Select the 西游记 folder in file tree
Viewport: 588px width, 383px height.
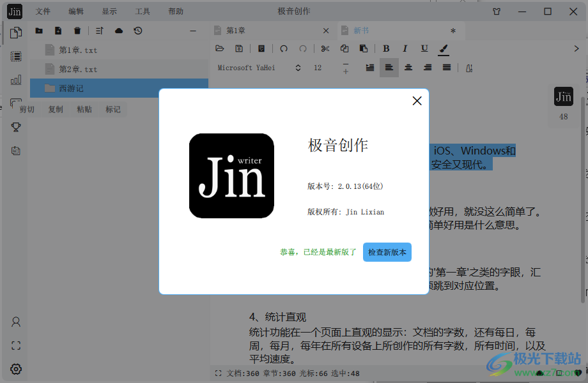pos(71,89)
